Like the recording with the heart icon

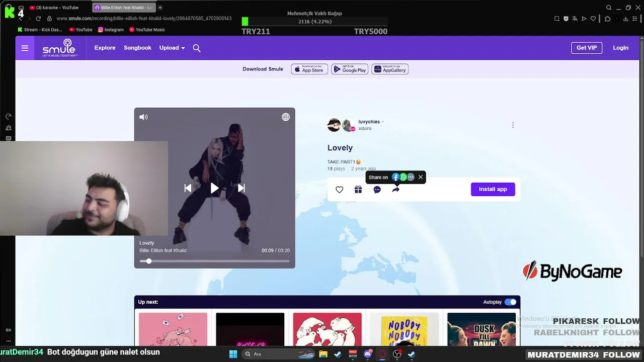[x=340, y=190]
